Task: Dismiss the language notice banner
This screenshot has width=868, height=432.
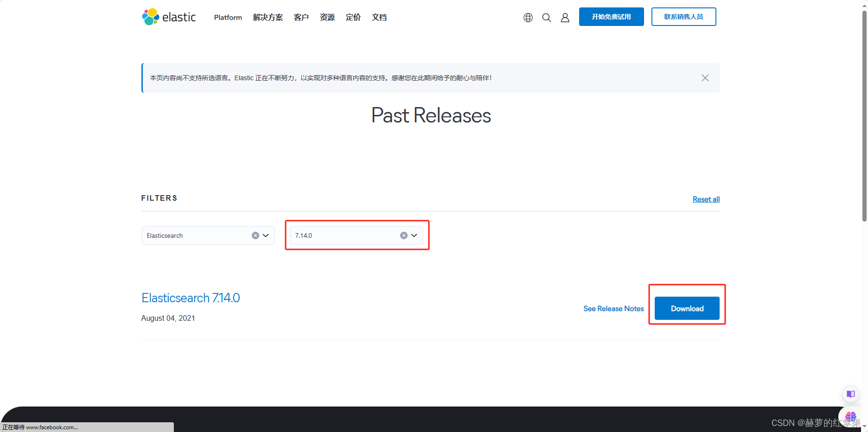Action: point(705,78)
